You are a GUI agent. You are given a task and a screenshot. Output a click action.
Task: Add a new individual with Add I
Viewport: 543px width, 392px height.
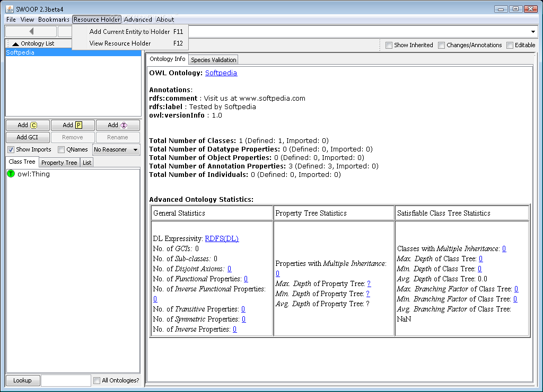click(x=118, y=125)
